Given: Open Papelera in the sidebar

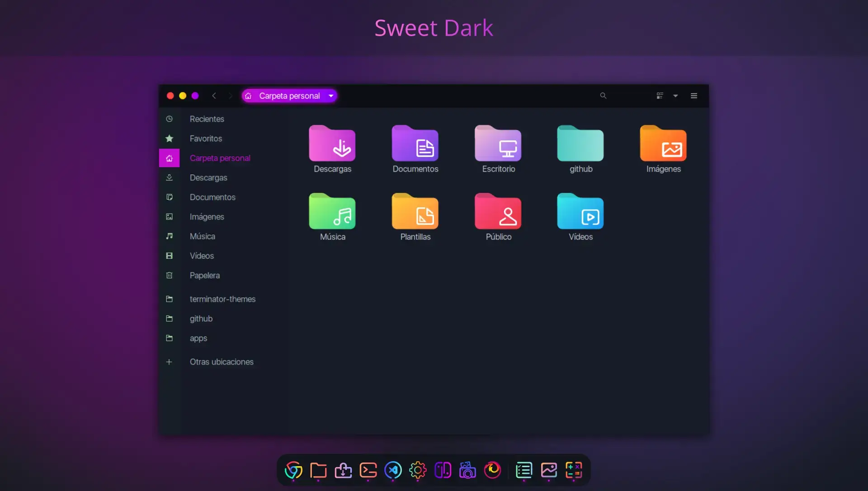Looking at the screenshot, I should 204,276.
